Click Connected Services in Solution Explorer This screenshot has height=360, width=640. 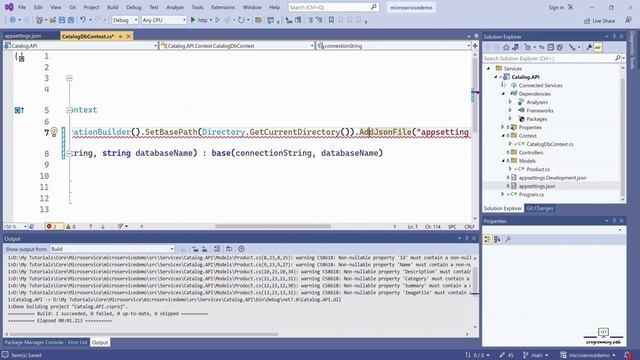coord(540,86)
